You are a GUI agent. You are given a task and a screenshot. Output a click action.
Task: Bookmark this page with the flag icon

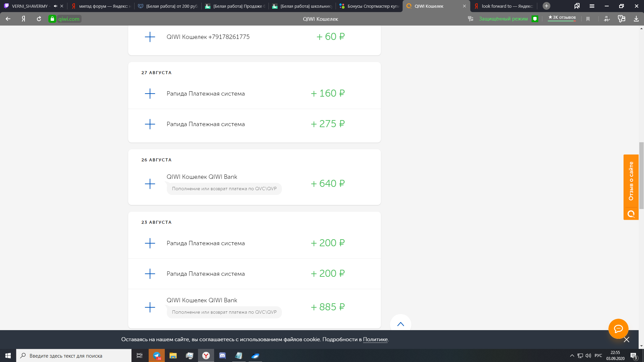pos(588,19)
